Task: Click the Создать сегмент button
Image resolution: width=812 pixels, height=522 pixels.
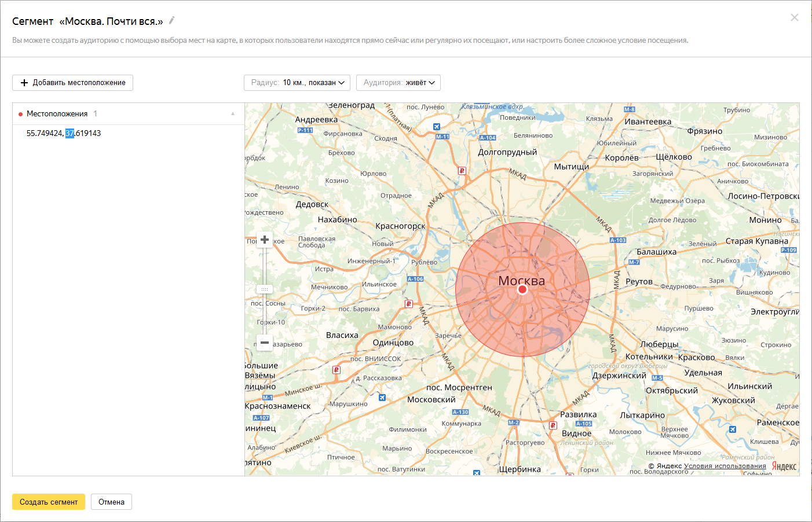Action: [x=49, y=502]
